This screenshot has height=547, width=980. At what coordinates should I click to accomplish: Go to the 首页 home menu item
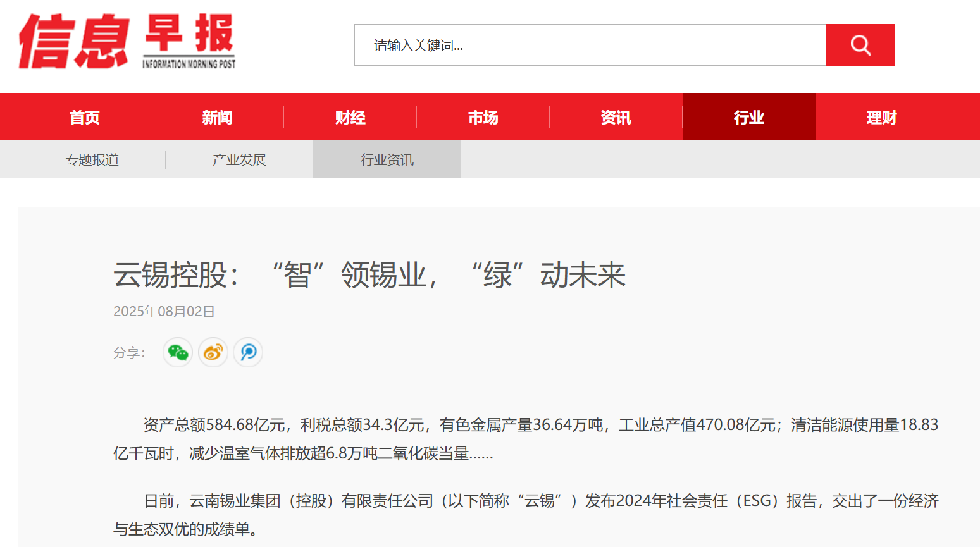85,117
